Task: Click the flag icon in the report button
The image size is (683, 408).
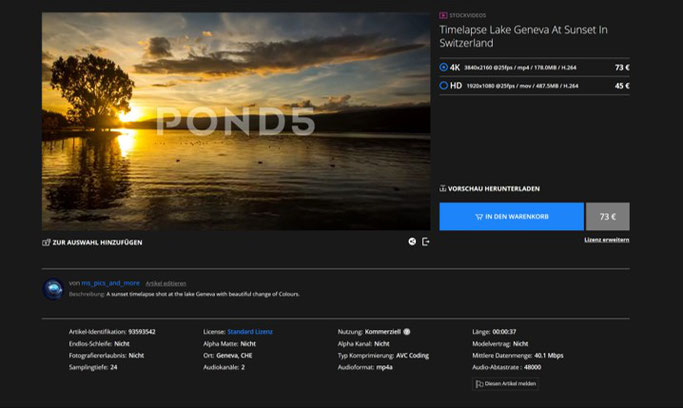Action: click(479, 384)
